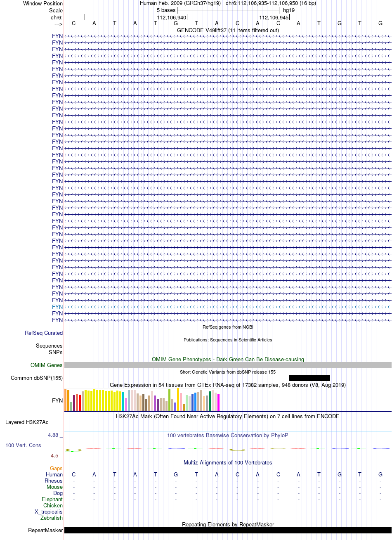Click the RepeatMasker track label
Viewport: 392px width, 540px height.
[x=45, y=530]
